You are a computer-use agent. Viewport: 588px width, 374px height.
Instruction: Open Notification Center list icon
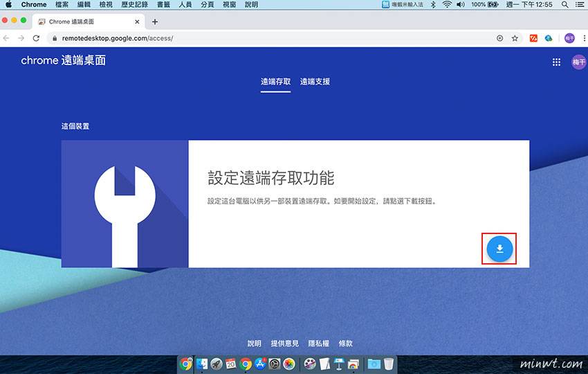(x=580, y=5)
